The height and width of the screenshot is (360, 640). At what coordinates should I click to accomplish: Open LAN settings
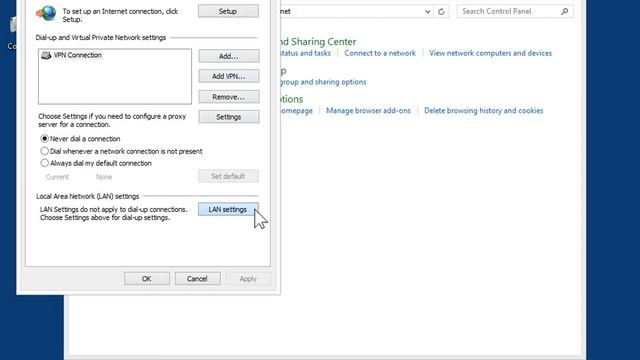pyautogui.click(x=228, y=209)
